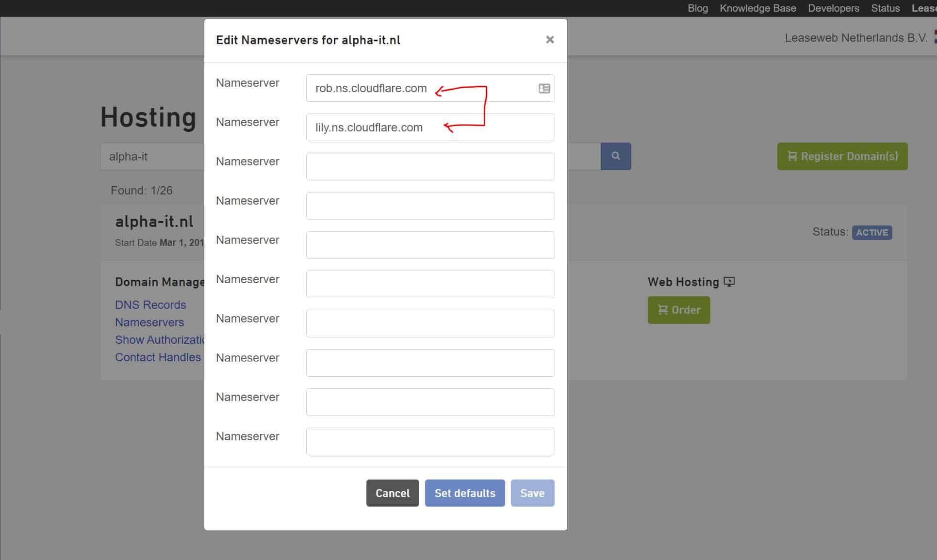Close the Edit Nameservers dialog with X
This screenshot has width=937, height=560.
coord(549,40)
